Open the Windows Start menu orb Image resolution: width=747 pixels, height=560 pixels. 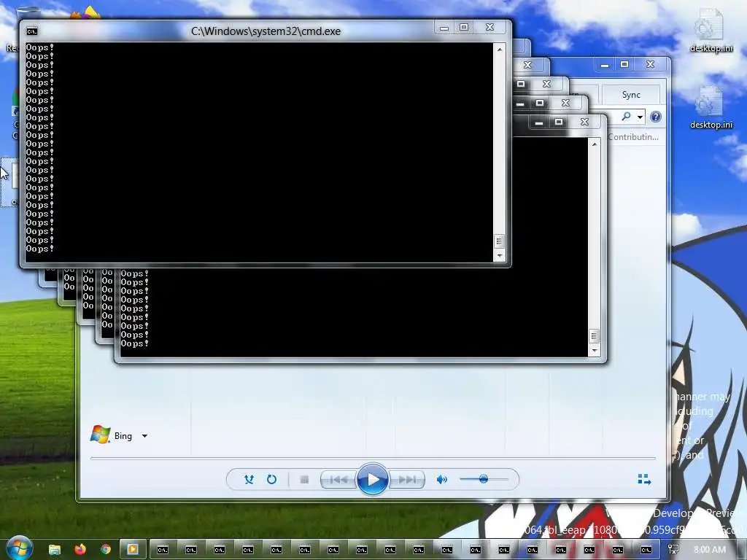(x=20, y=548)
